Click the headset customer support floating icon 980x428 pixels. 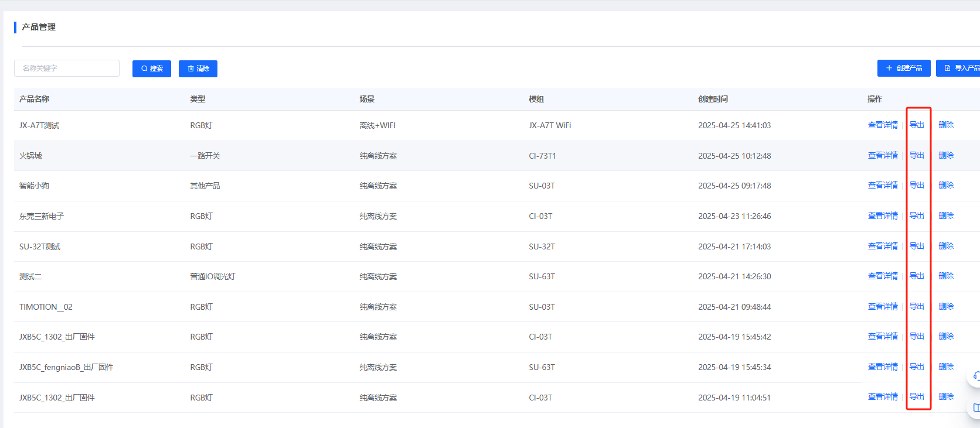(x=975, y=376)
